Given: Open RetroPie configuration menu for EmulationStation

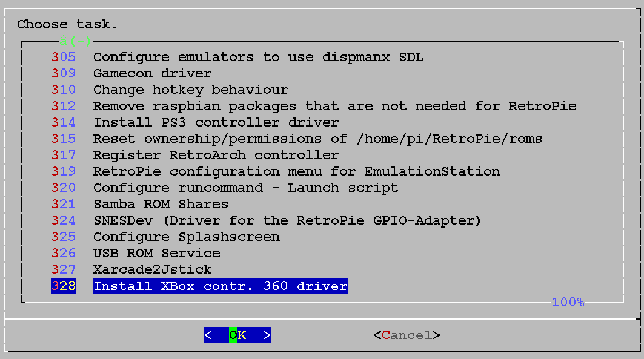Looking at the screenshot, I should (296, 171).
